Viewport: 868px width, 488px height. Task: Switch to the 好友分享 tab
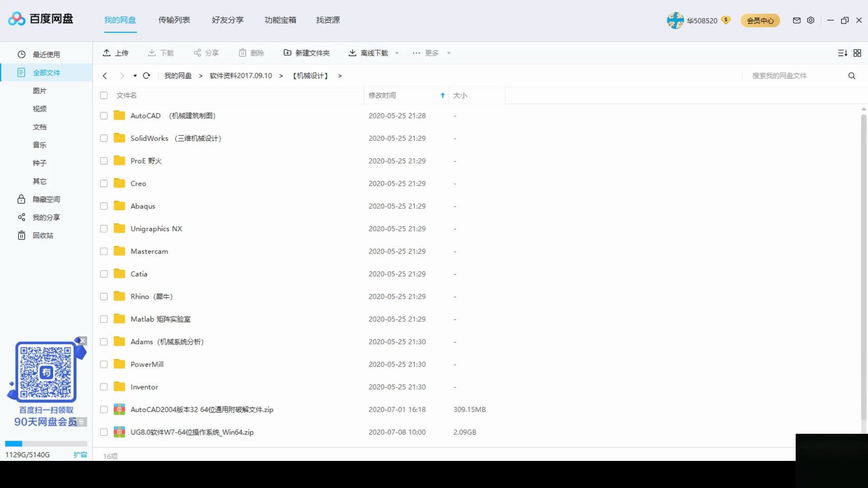pyautogui.click(x=228, y=20)
